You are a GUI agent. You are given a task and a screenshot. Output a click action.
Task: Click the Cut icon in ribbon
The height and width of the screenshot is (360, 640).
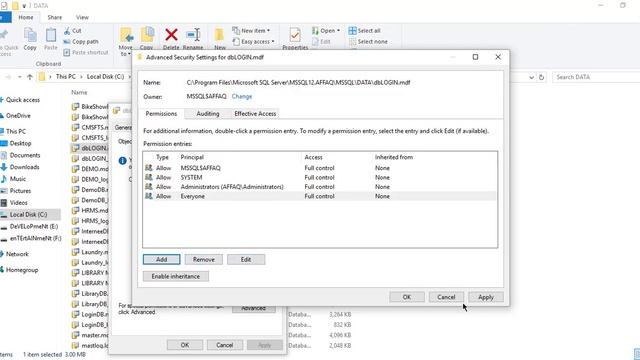(67, 31)
